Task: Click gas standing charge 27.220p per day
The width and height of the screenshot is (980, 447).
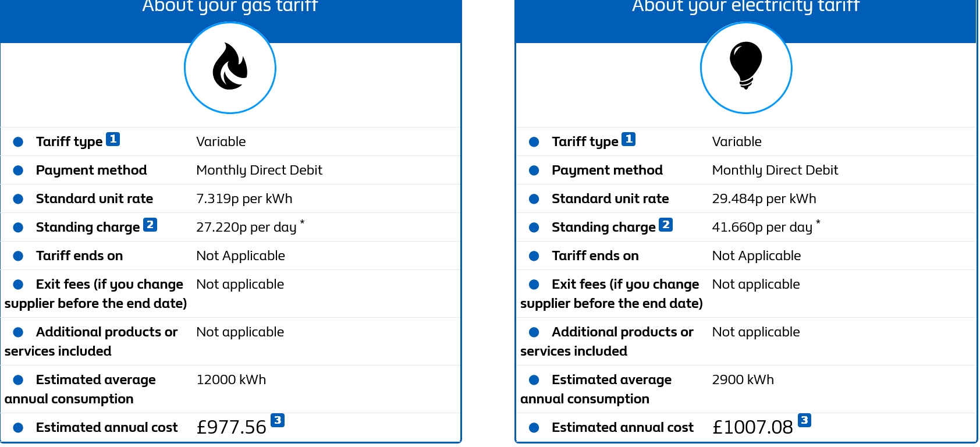Action: coord(246,228)
